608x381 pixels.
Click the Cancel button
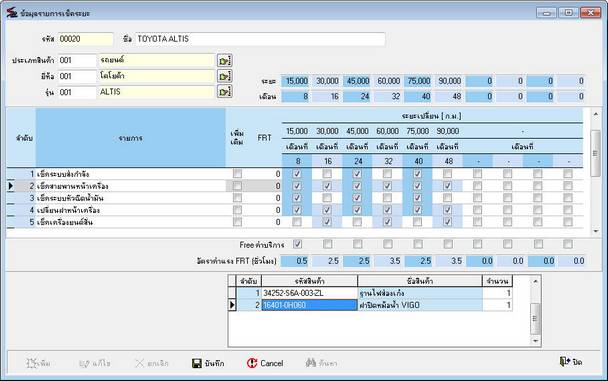(x=265, y=363)
